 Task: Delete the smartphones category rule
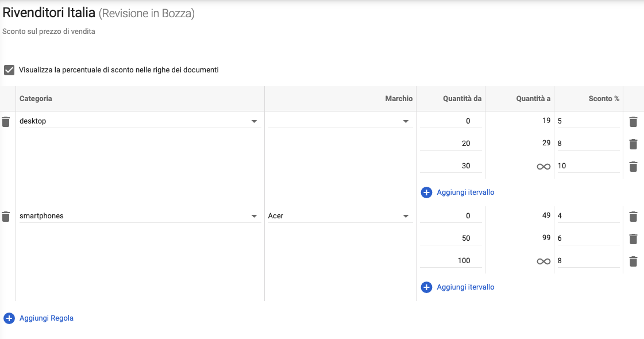coord(6,217)
